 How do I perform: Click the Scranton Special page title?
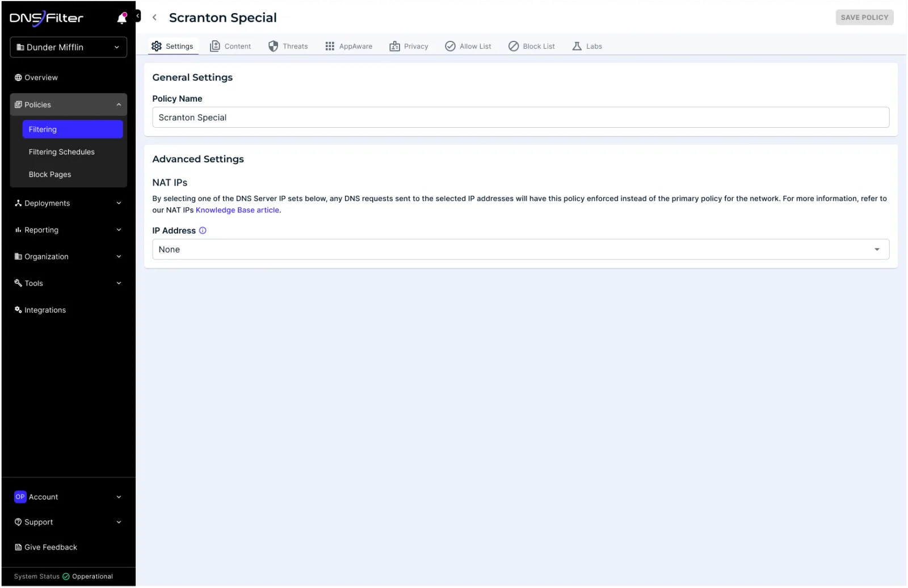[x=223, y=18]
